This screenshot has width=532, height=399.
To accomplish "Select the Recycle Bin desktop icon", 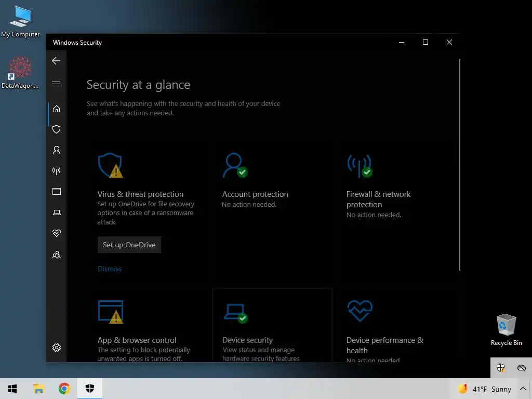I will [506, 330].
